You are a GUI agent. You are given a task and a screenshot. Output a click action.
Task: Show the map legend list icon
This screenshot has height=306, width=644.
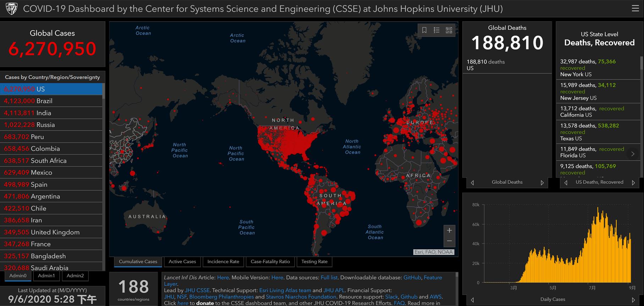(437, 30)
